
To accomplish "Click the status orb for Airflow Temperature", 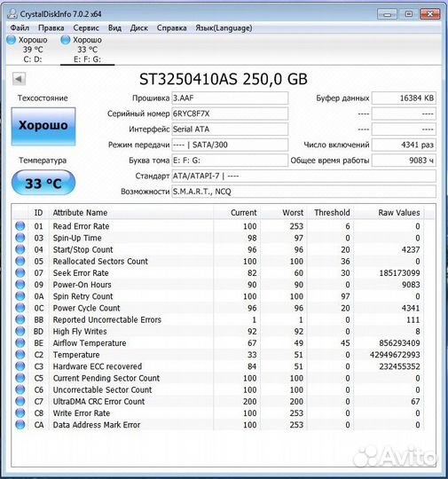I will coord(20,342).
